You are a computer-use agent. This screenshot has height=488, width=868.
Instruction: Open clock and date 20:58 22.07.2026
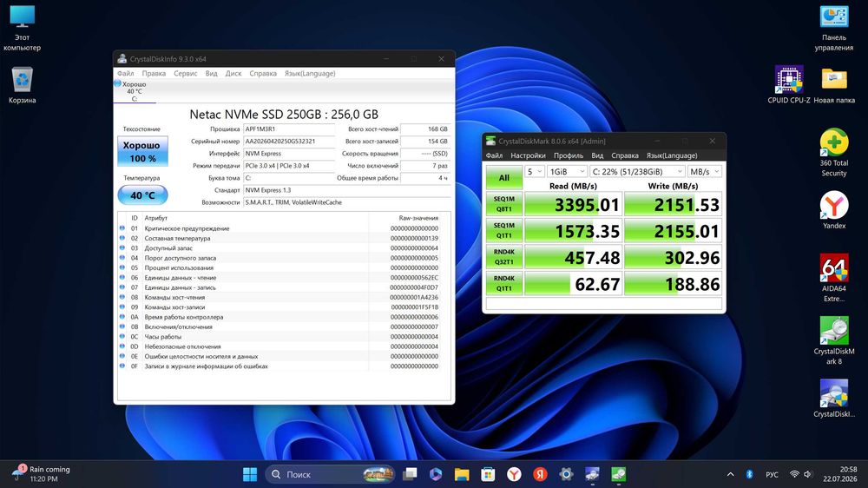[839, 474]
